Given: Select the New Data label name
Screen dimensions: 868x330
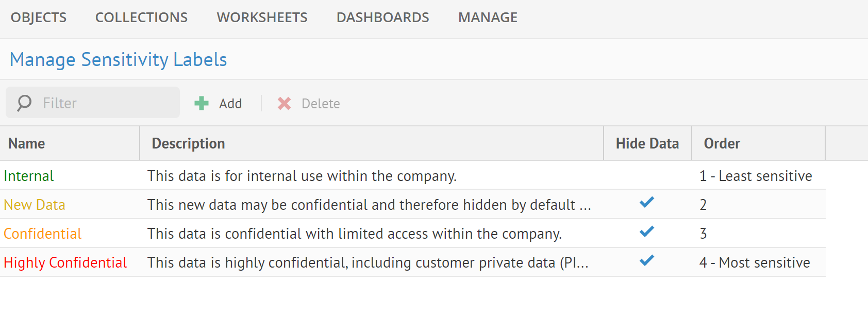Looking at the screenshot, I should (35, 205).
